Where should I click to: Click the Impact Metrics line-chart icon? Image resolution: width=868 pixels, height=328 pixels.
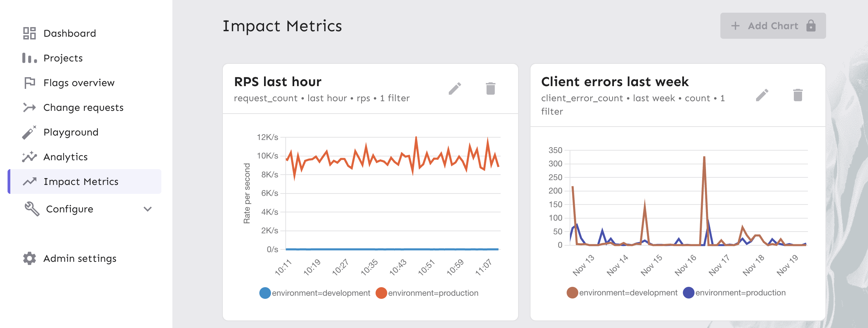coord(30,181)
